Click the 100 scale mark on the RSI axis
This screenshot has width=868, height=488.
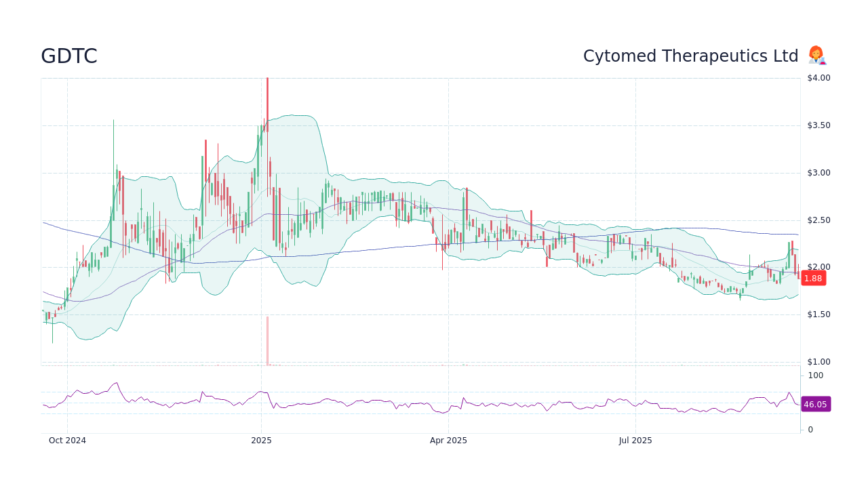[x=816, y=375]
